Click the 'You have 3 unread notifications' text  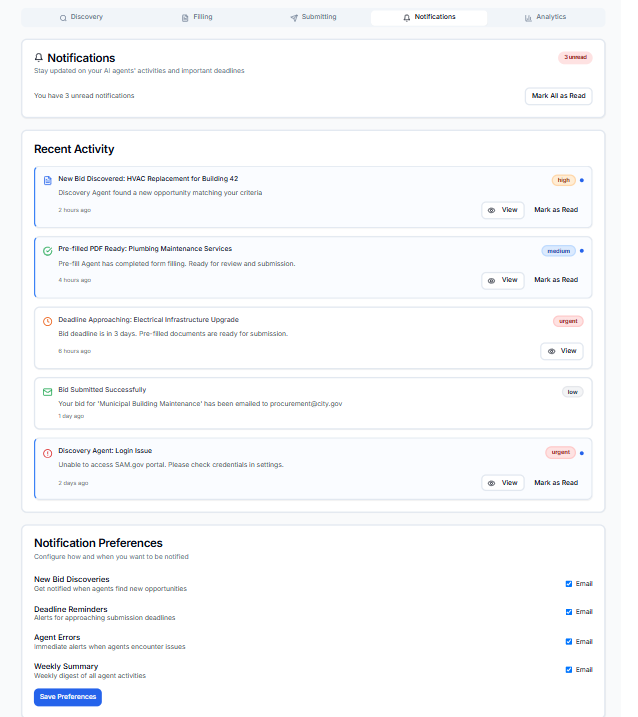(x=84, y=96)
